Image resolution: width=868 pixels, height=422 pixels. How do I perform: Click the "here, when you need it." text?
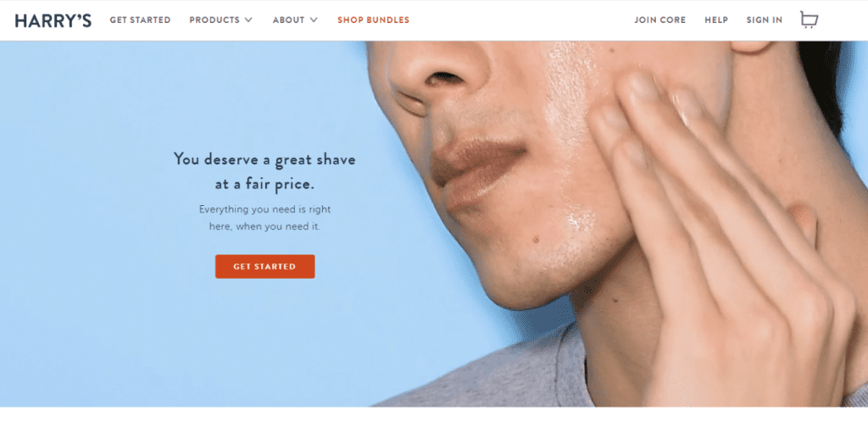(264, 226)
